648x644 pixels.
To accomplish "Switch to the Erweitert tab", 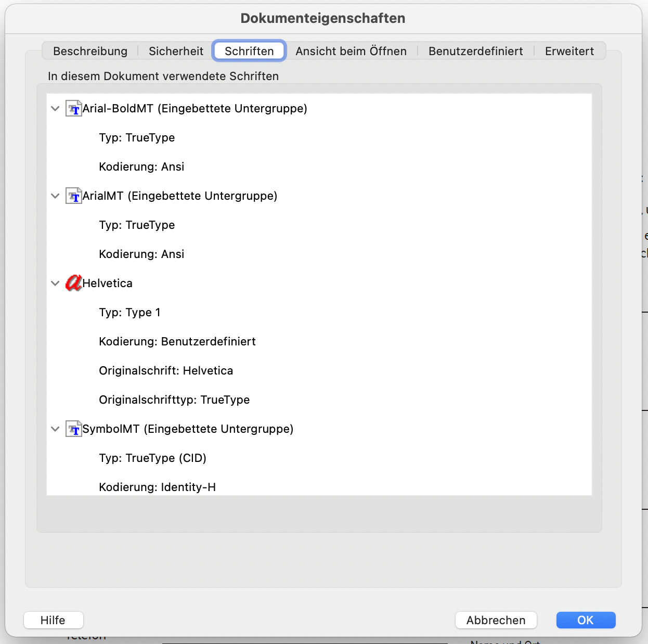I will coord(569,51).
